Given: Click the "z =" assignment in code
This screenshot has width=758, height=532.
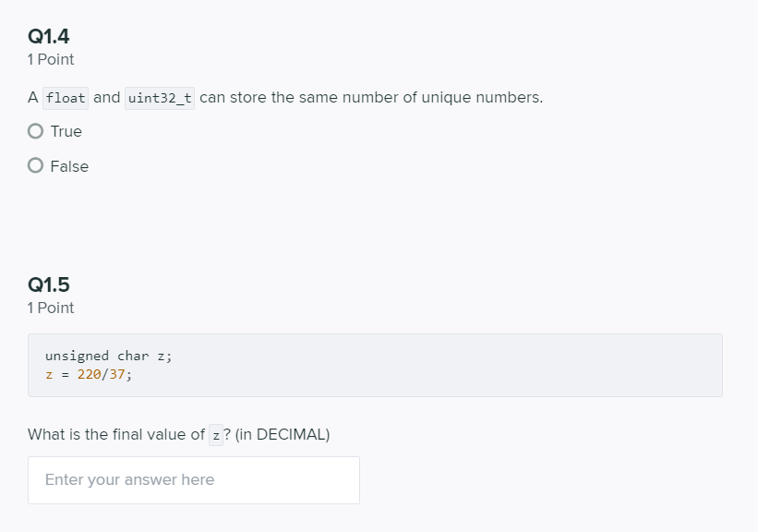Looking at the screenshot, I should click(x=56, y=374).
